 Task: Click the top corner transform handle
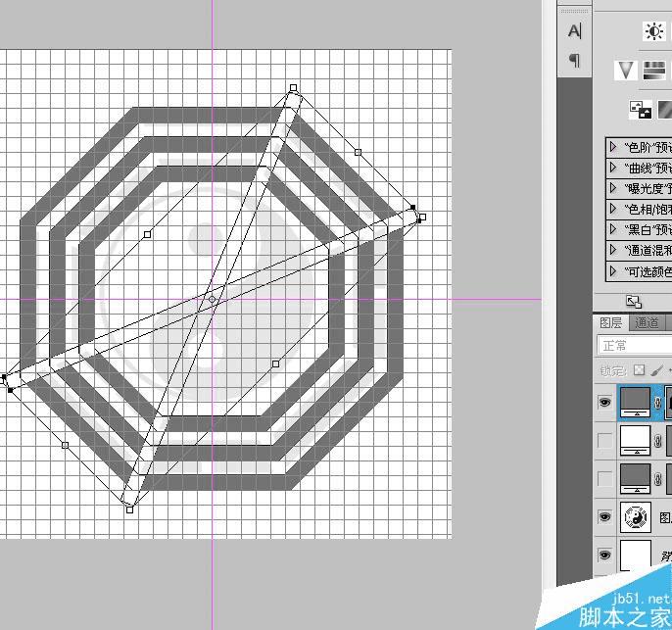293,88
